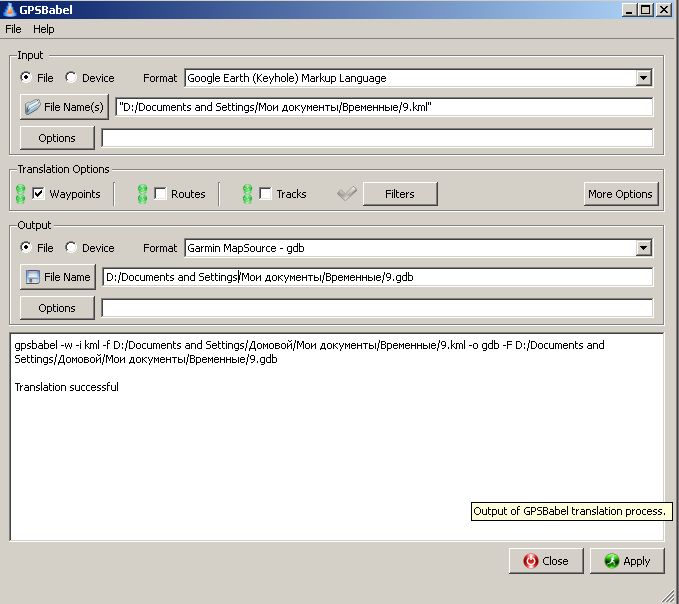Enable the Routes checkbox
Screen dimensions: 679x604
pyautogui.click(x=160, y=194)
